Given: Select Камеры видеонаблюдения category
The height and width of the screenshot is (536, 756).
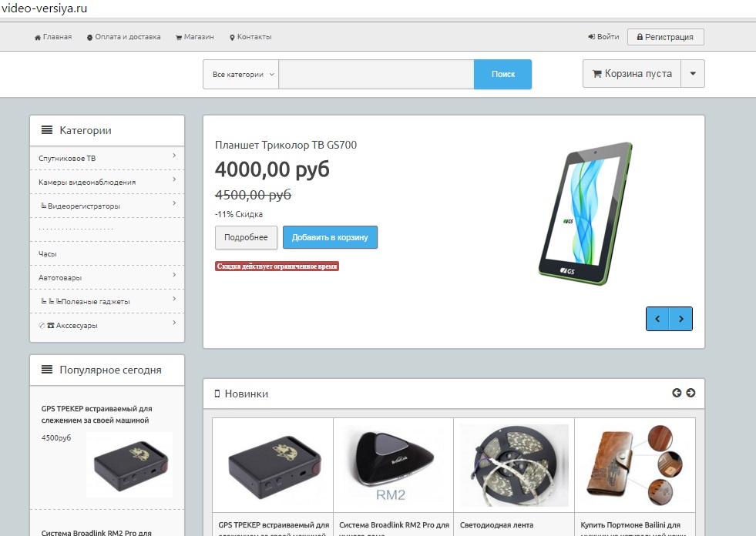Looking at the screenshot, I should point(87,183).
